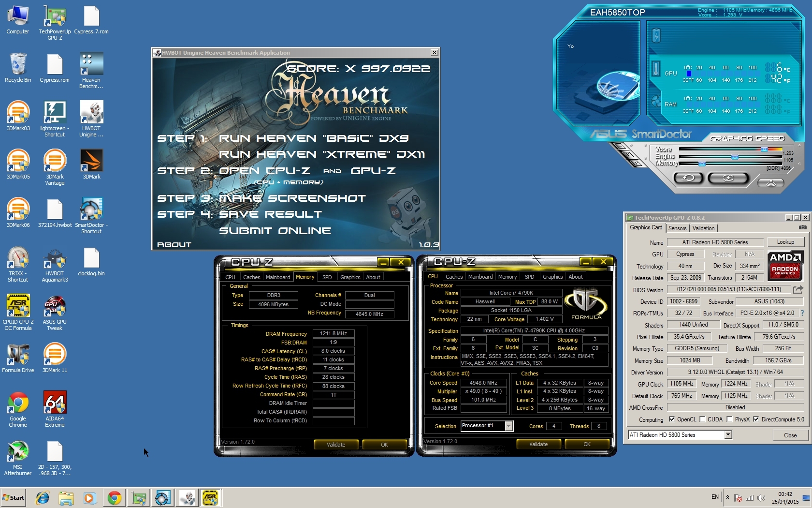Toggle the DirectCompute 5.0 checkbox
This screenshot has height=508, width=812.
point(756,419)
